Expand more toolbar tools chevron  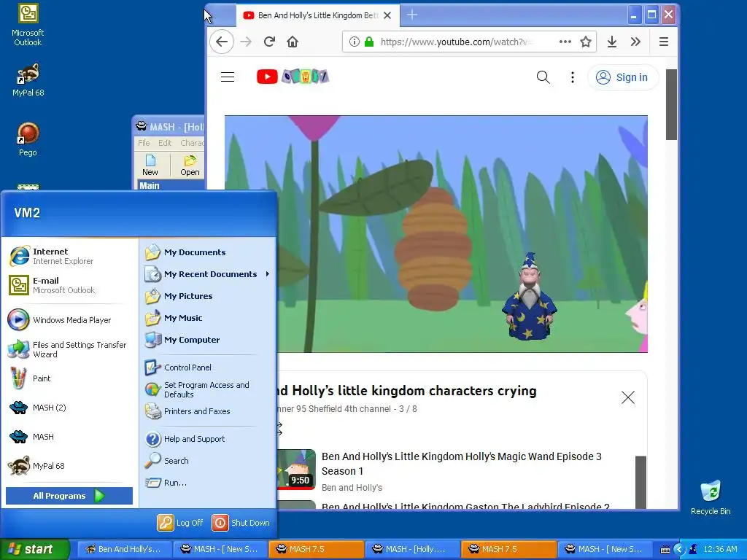pyautogui.click(x=635, y=42)
